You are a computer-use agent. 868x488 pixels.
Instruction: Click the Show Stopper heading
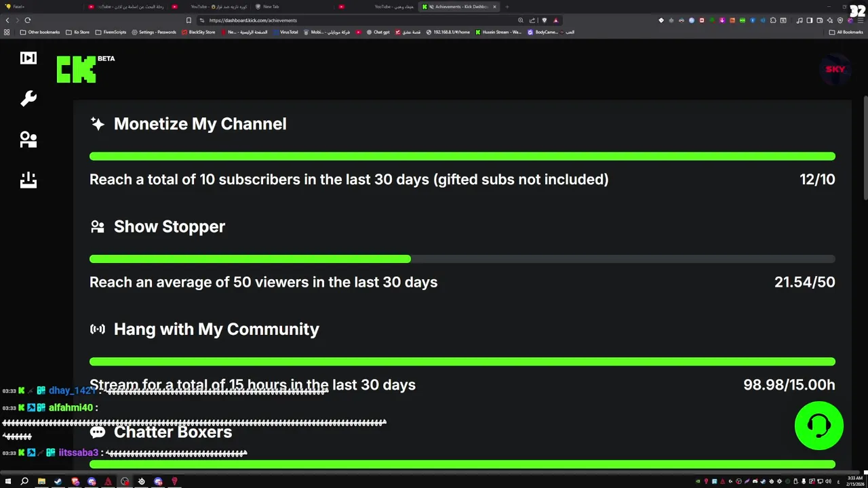(170, 226)
